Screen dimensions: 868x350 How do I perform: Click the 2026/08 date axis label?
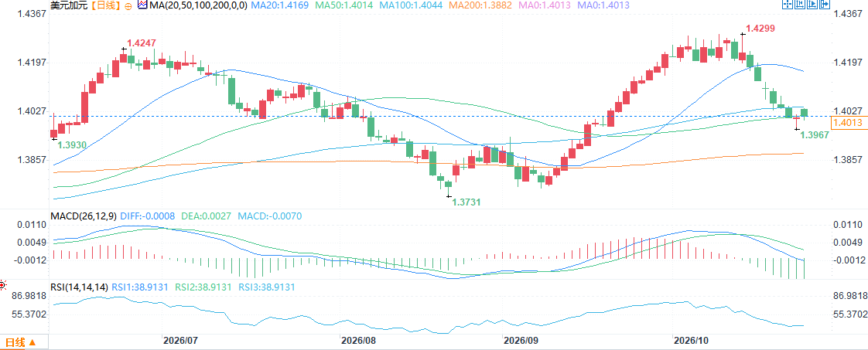357,339
